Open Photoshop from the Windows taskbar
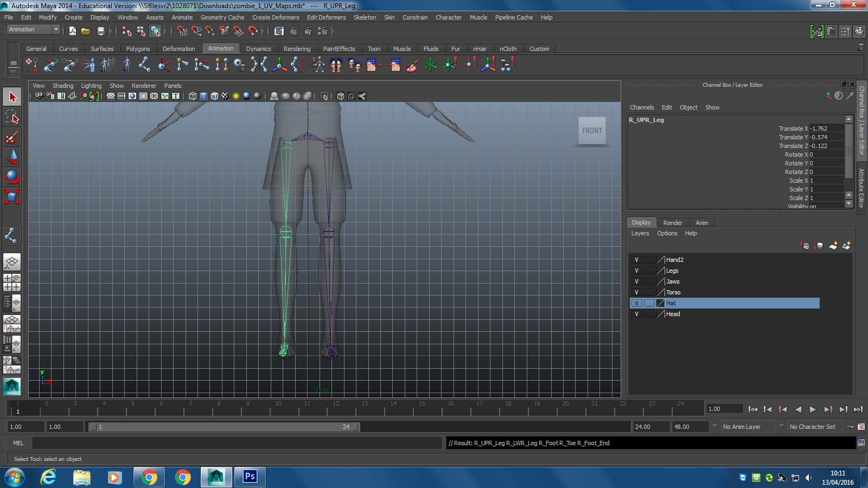 250,477
